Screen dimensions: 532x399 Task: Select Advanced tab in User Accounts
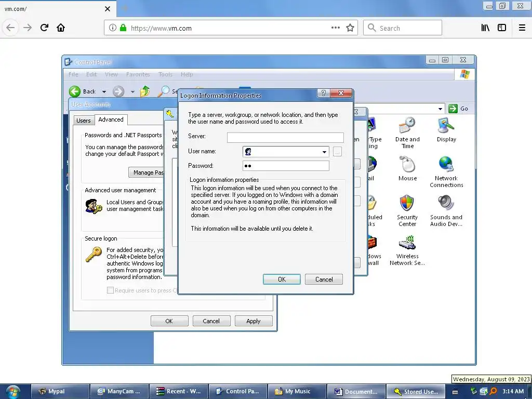tap(111, 119)
